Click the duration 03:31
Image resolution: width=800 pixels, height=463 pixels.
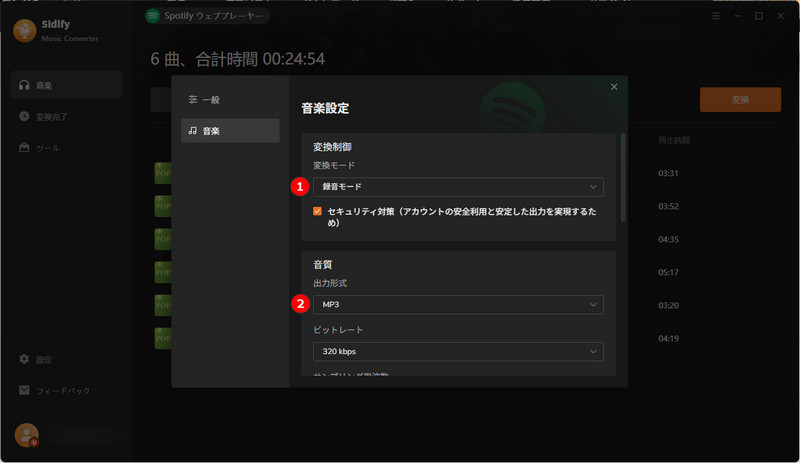[x=668, y=173]
